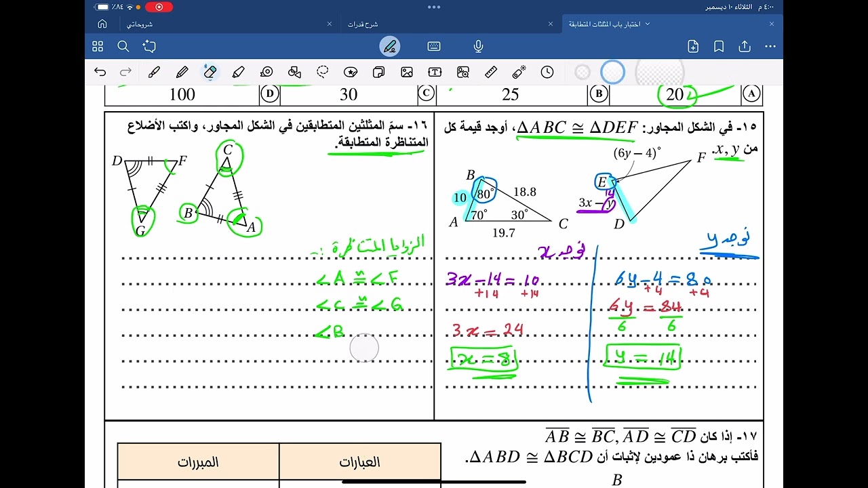
Task: Select the lasso selection tool
Action: coord(323,72)
